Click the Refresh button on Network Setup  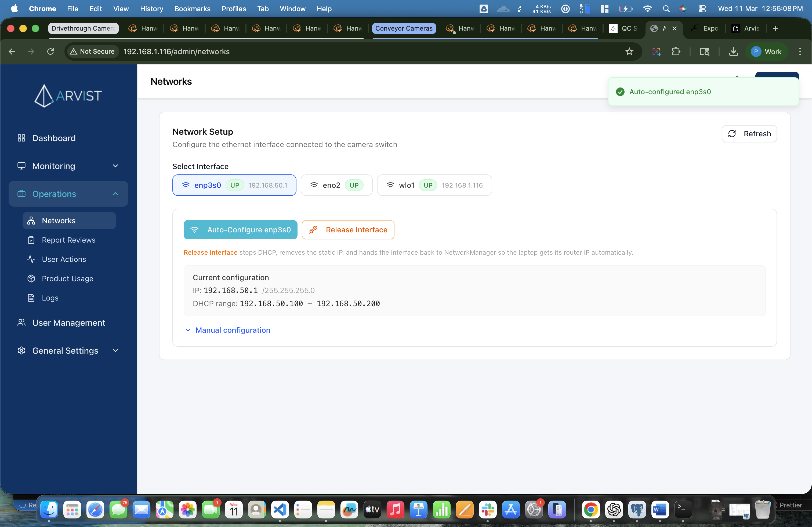pyautogui.click(x=749, y=134)
